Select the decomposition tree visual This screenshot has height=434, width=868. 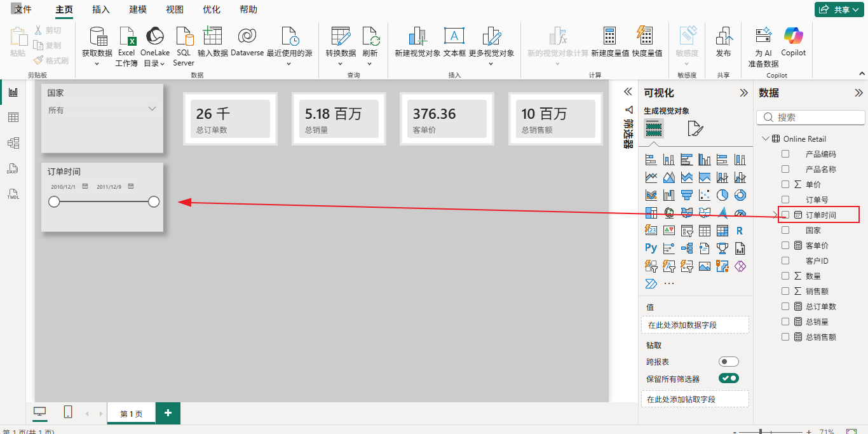(686, 248)
